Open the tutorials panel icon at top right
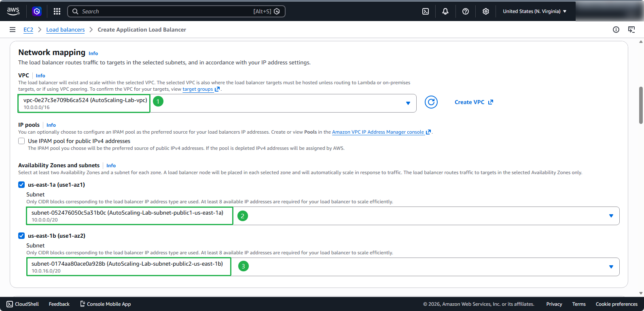This screenshot has width=644, height=311. tap(631, 30)
